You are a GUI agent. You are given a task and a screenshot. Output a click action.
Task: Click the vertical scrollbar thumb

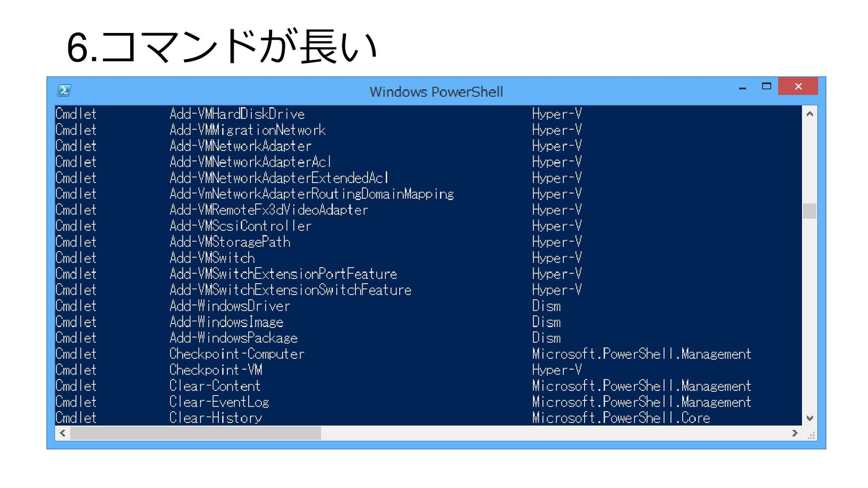(x=810, y=211)
